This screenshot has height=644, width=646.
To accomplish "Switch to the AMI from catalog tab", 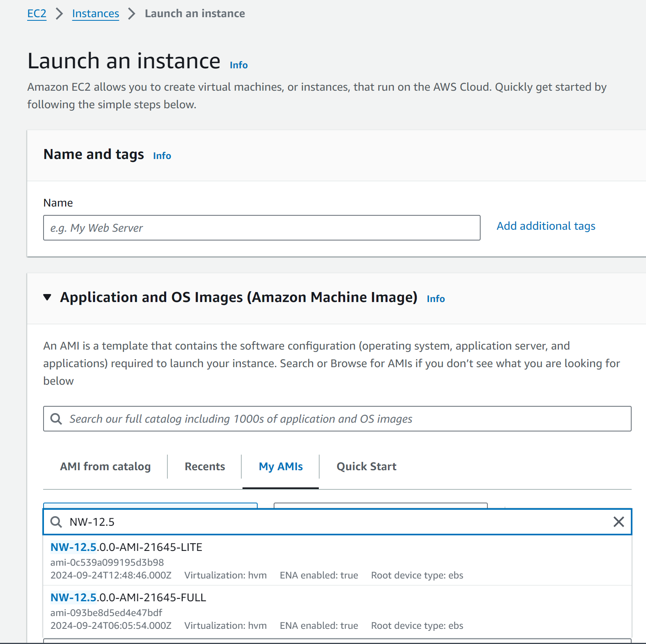I will (105, 467).
